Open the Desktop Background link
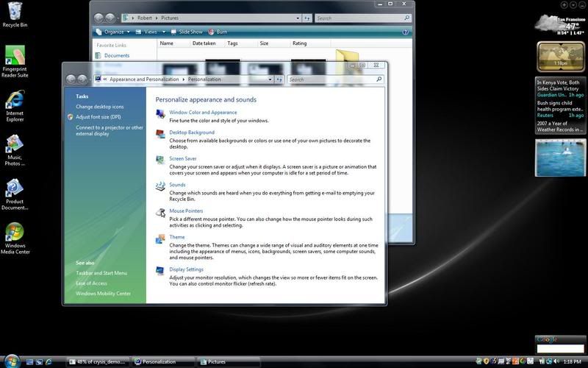Image resolution: width=588 pixels, height=368 pixels. (x=192, y=132)
